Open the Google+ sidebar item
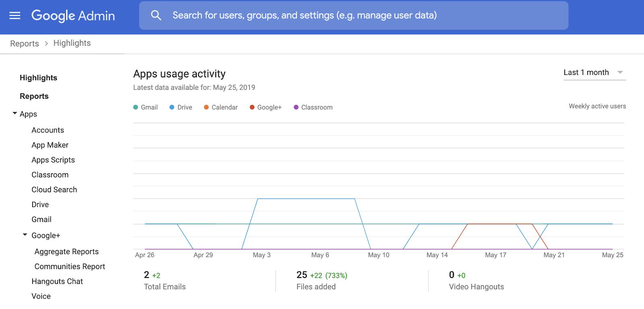This screenshot has width=644, height=309. tap(46, 236)
